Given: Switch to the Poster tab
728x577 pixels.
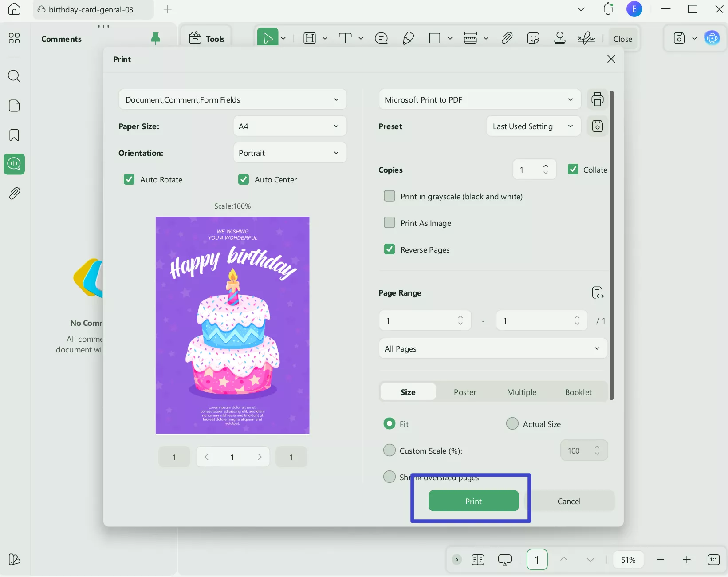Looking at the screenshot, I should 464,392.
